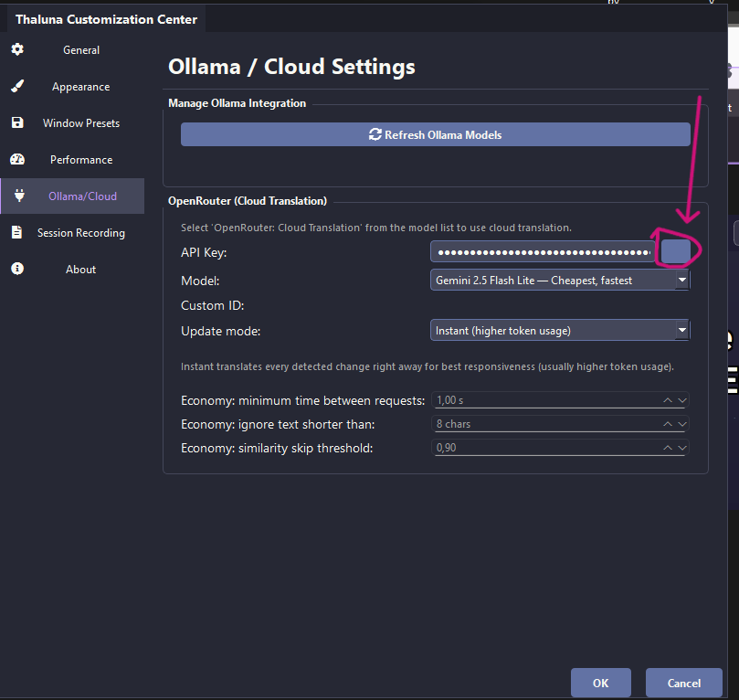Viewport: 739px width, 700px height.
Task: Confirm settings with the OK button
Action: tap(600, 683)
